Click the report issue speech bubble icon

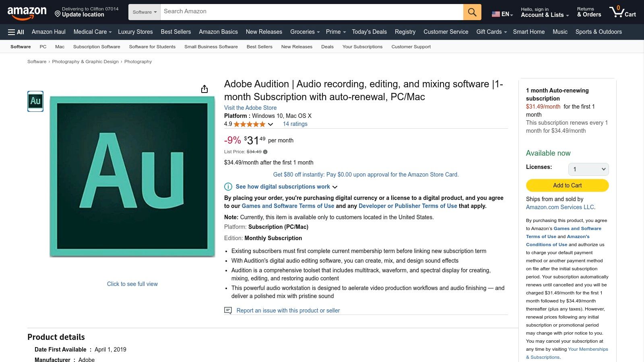coord(228,311)
